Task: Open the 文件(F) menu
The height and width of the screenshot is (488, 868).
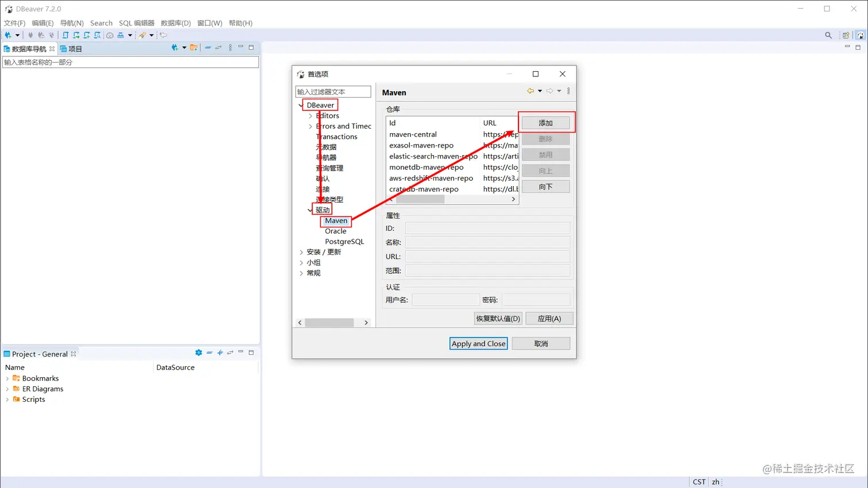Action: click(x=14, y=23)
